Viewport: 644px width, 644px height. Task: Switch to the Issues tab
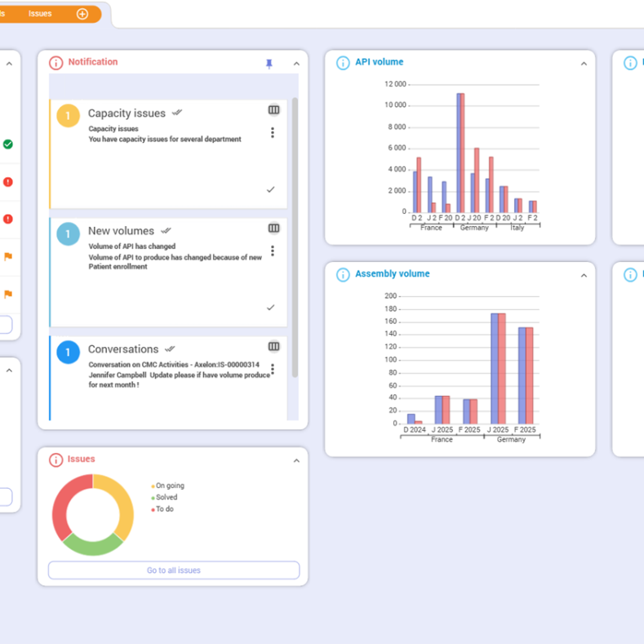pos(40,14)
